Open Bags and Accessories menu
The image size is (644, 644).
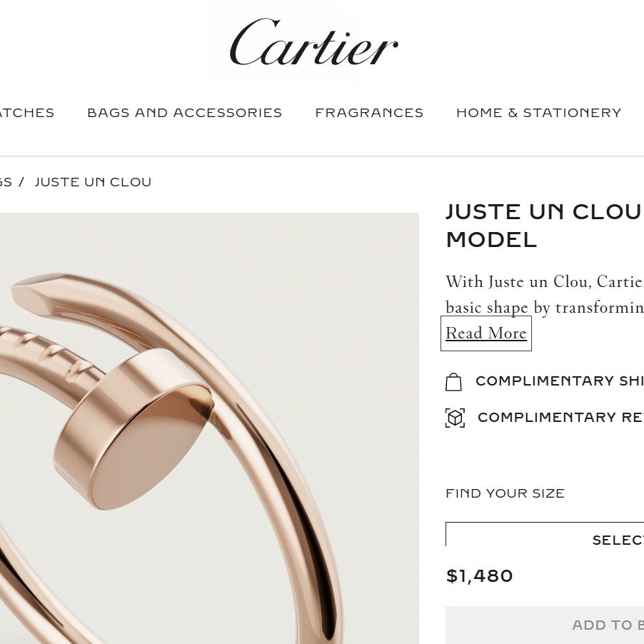(x=185, y=113)
